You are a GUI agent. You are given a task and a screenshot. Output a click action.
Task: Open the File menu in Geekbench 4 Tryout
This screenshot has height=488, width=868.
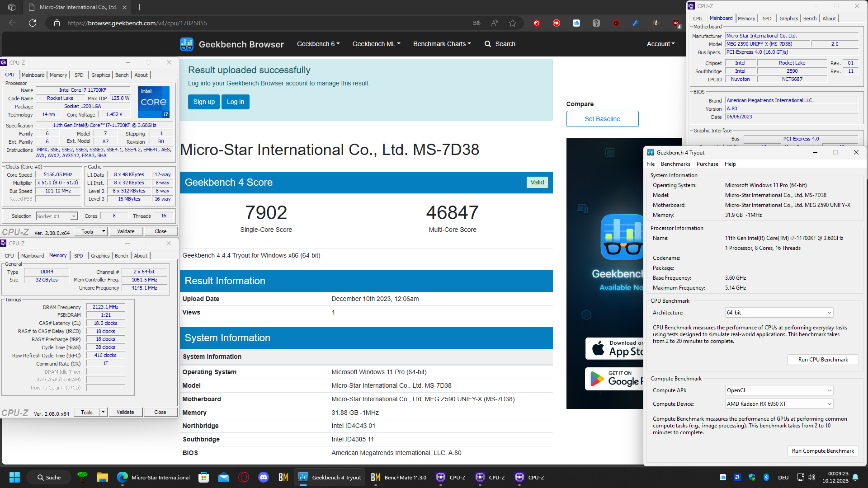point(651,164)
